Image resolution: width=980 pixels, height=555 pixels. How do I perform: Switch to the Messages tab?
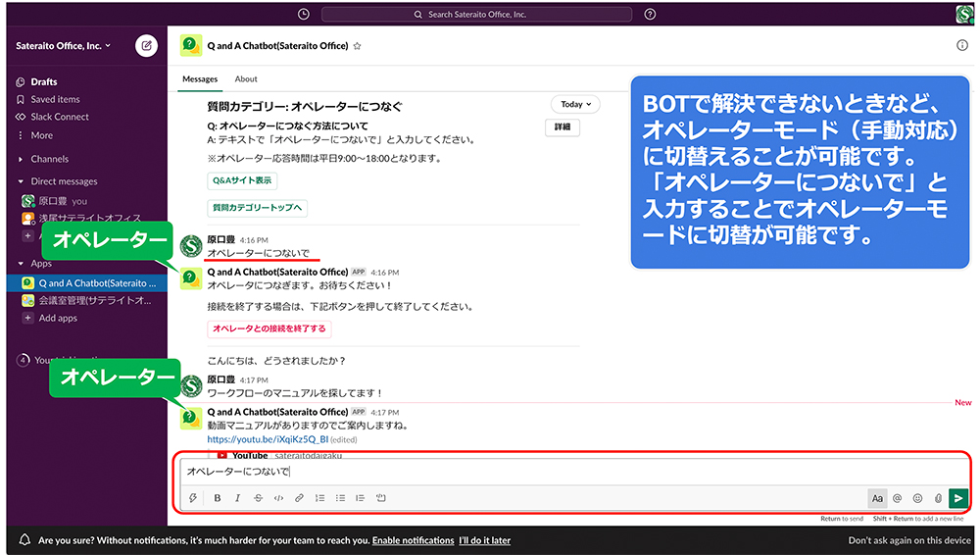pyautogui.click(x=200, y=79)
